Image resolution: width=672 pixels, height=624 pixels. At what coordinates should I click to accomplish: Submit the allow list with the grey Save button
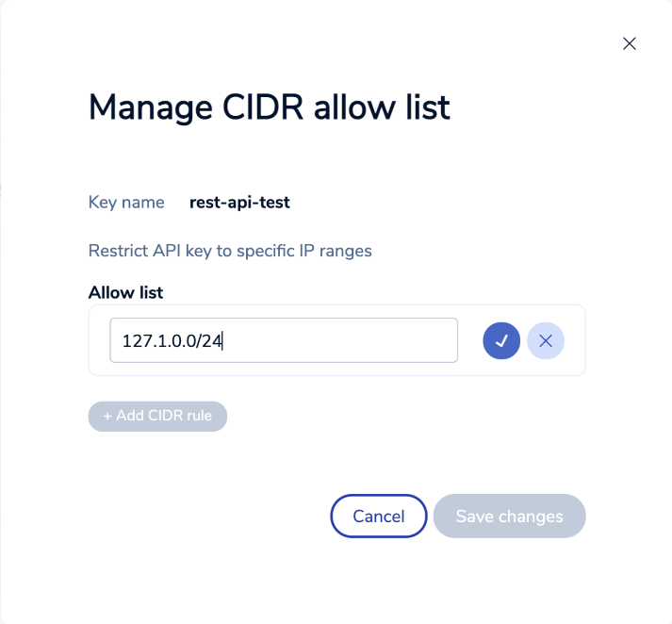pos(509,516)
